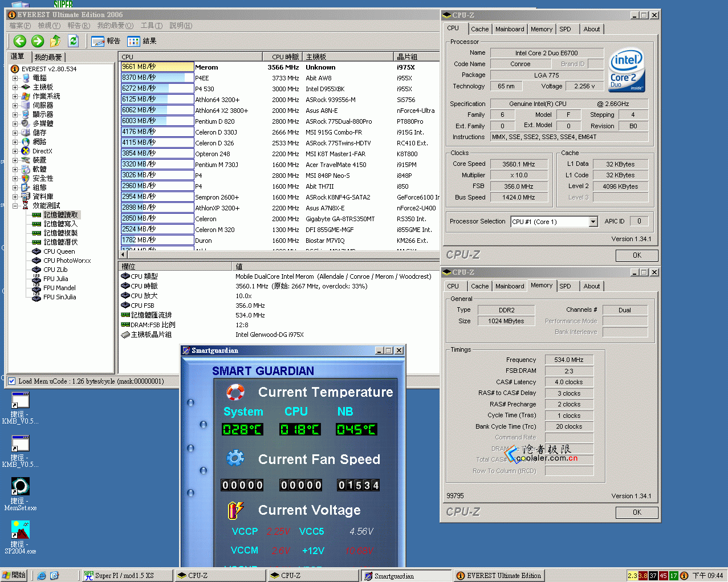Expand the 主機板 node in EVEREST tree
This screenshot has height=582, width=728.
[x=15, y=87]
